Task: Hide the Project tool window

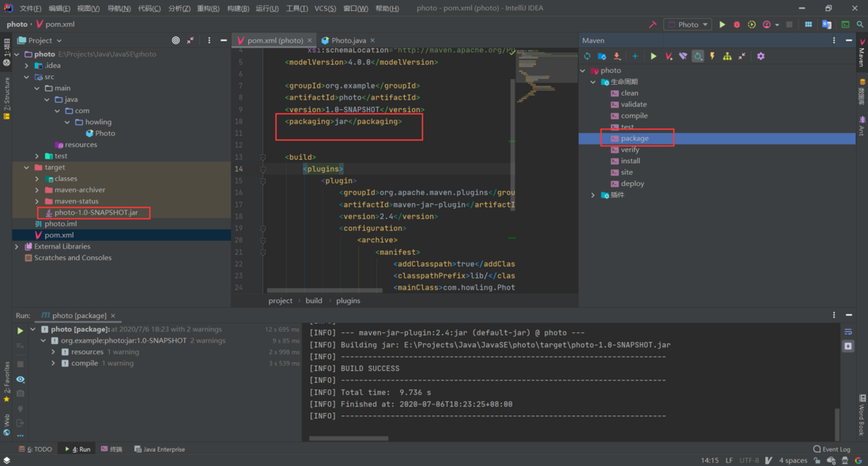Action: [224, 40]
